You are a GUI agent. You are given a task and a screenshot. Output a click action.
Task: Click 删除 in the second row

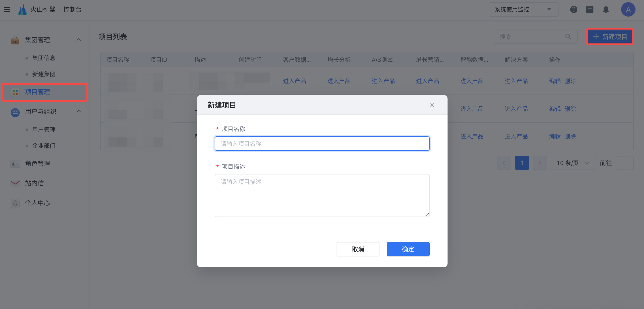(x=570, y=109)
